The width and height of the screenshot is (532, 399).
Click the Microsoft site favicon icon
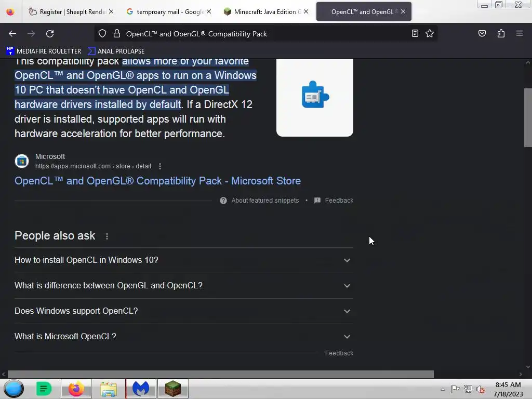tap(22, 161)
